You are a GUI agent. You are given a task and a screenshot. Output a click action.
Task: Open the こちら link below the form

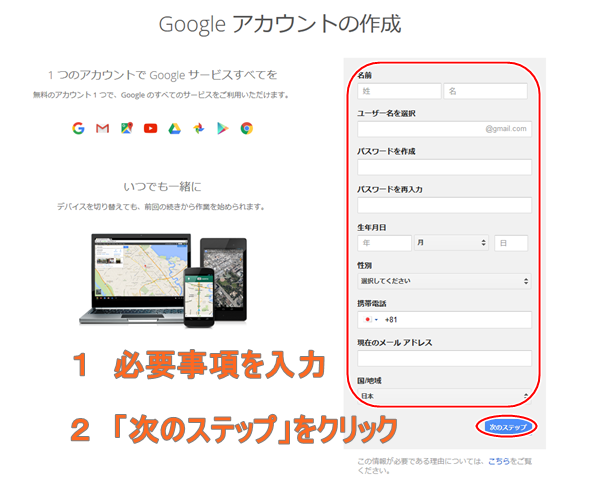499,461
